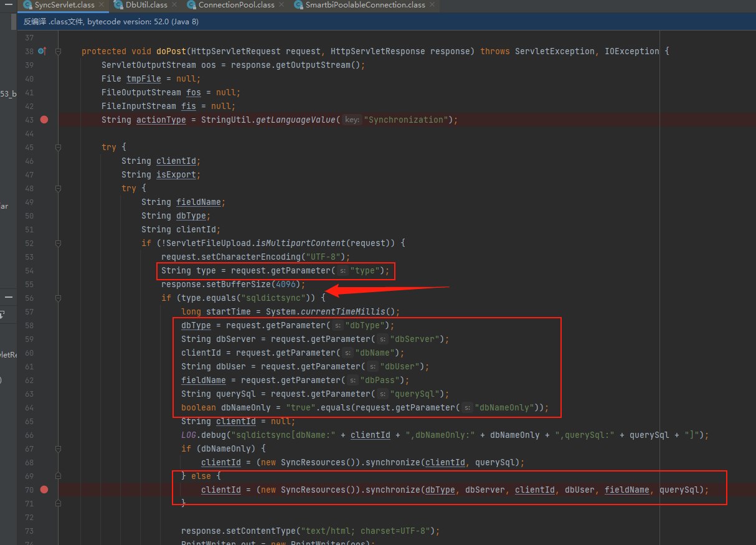
Task: Click the synchronize call on line 70
Action: (x=392, y=490)
